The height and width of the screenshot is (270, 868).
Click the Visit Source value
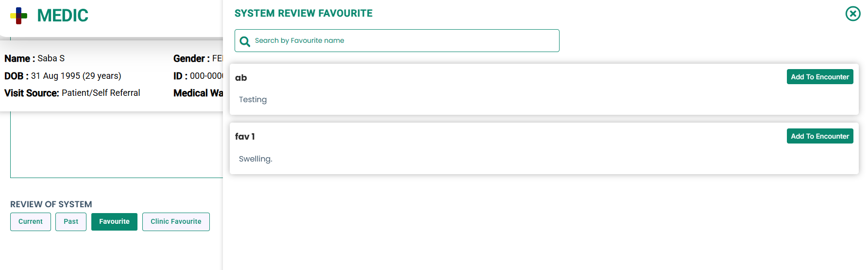pos(101,93)
